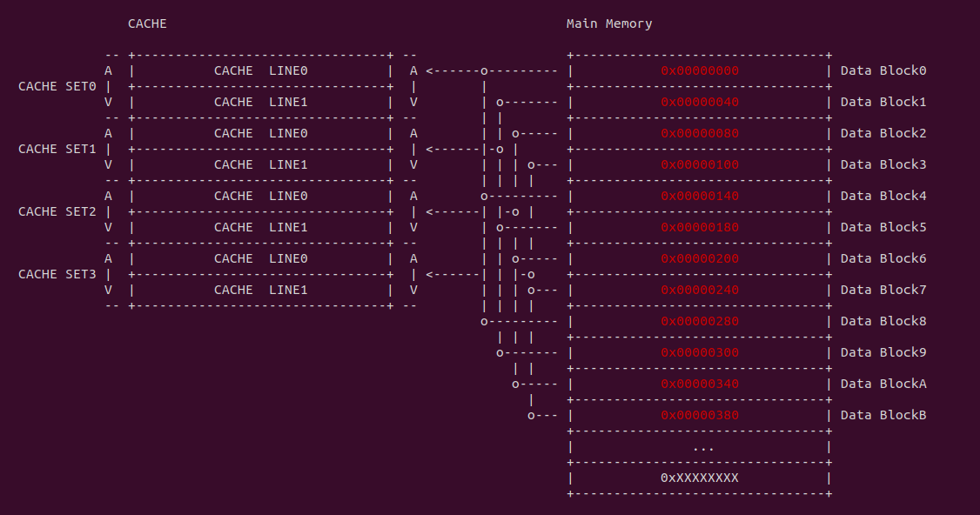Click the CACHE heading text
This screenshot has width=980, height=515.
click(147, 23)
